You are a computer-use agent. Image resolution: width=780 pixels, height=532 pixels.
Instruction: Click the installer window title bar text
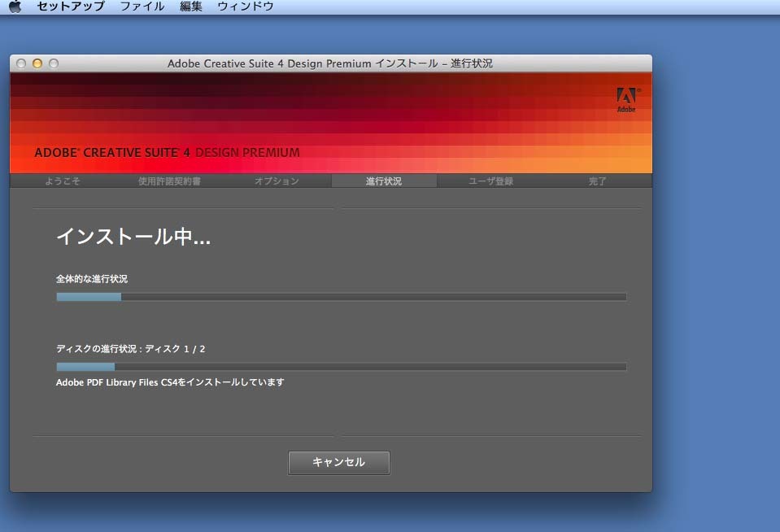tap(330, 63)
